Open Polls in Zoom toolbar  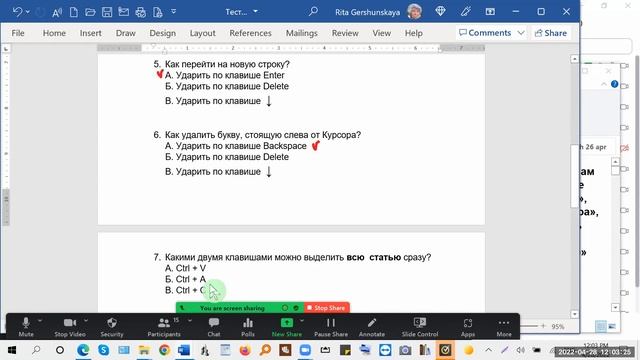click(248, 327)
